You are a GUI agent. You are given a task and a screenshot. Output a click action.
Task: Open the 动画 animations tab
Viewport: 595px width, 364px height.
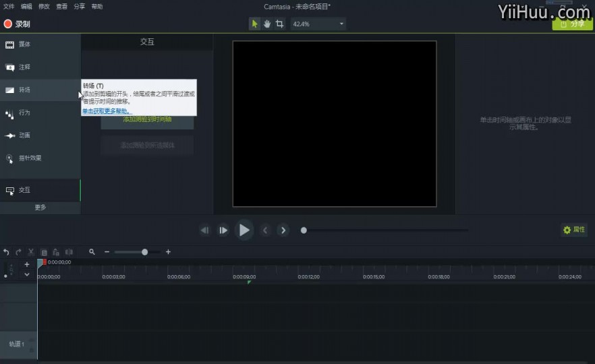[x=40, y=135]
